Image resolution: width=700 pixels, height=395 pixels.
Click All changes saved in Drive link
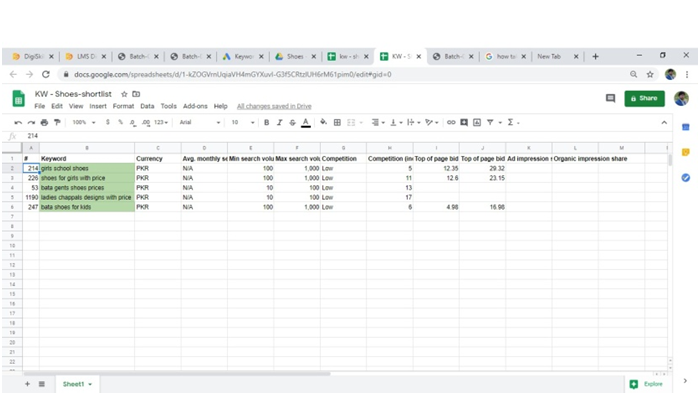tap(274, 106)
